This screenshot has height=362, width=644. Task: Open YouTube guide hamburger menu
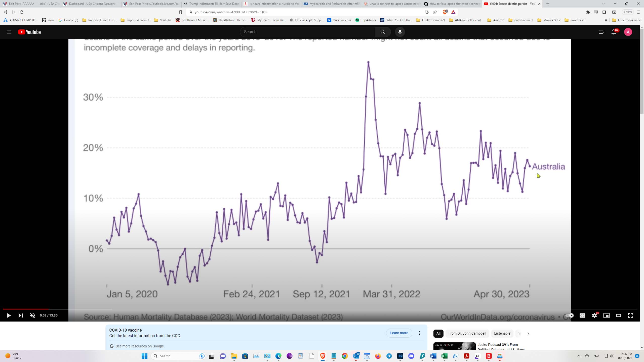[x=9, y=32]
